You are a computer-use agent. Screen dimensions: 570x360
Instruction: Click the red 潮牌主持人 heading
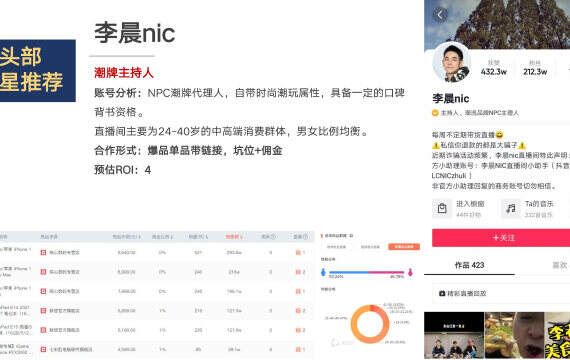click(x=124, y=73)
